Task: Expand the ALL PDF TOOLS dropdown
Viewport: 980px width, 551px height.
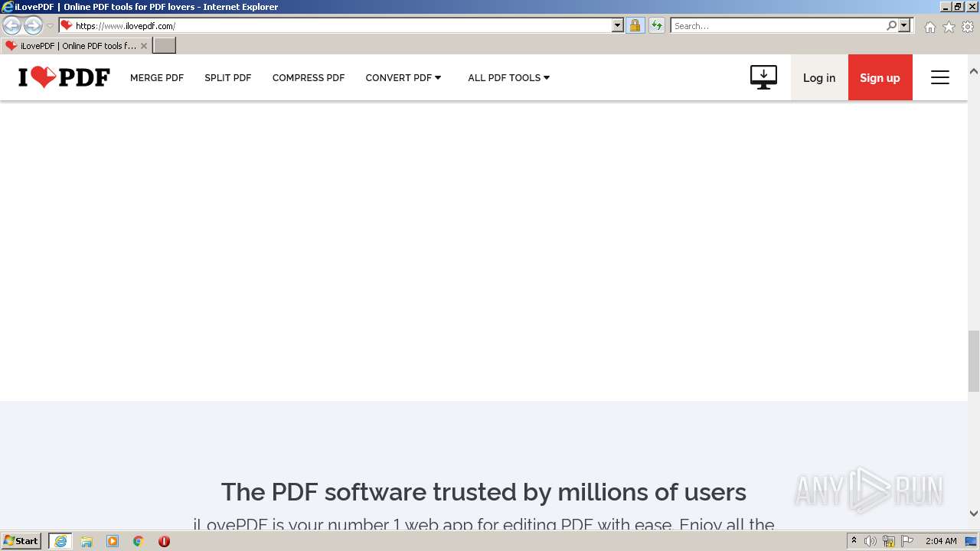Action: (x=509, y=77)
